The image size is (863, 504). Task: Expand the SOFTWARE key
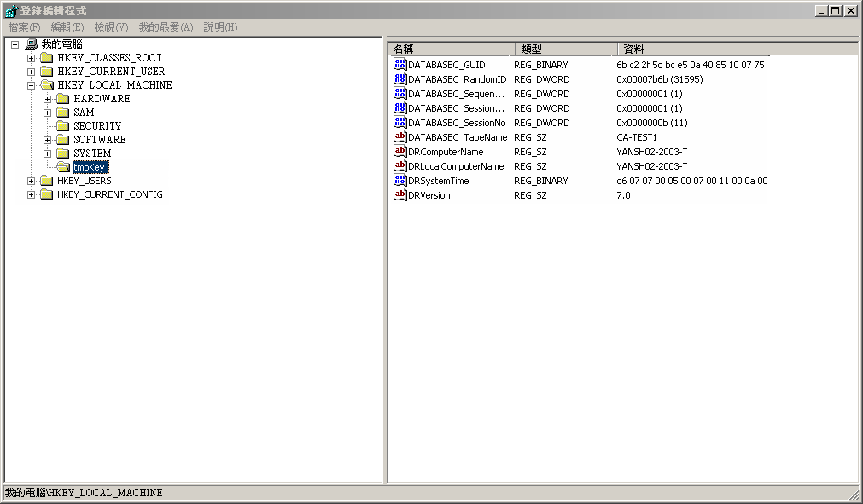click(48, 140)
